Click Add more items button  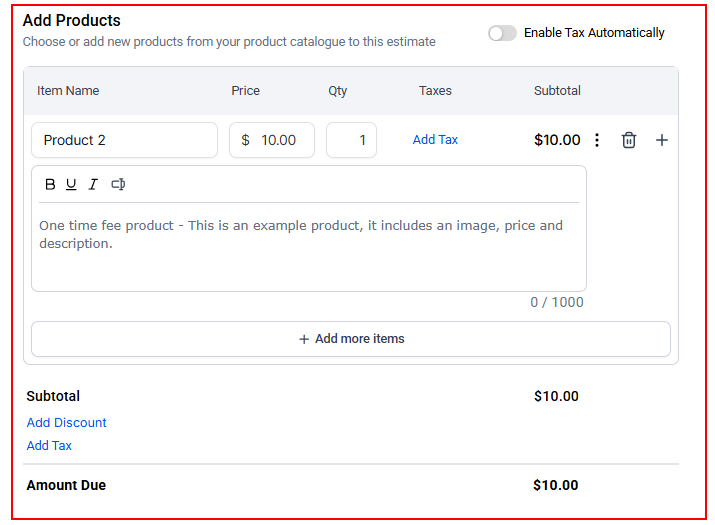(x=351, y=339)
